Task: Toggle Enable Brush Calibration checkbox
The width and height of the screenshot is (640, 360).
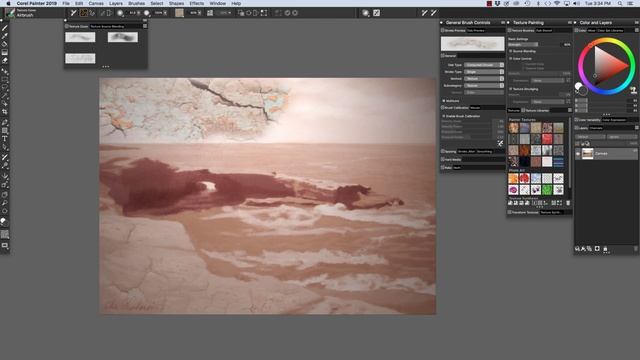Action: pos(444,116)
